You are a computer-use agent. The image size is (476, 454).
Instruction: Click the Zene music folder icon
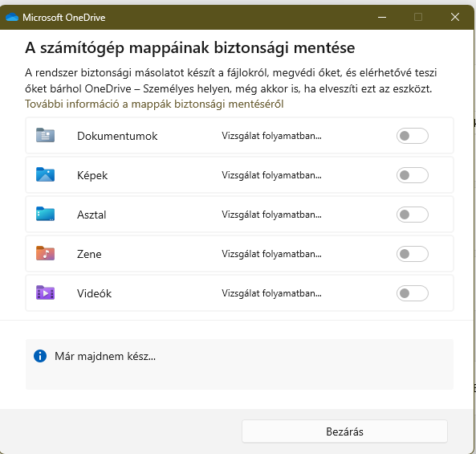45,253
